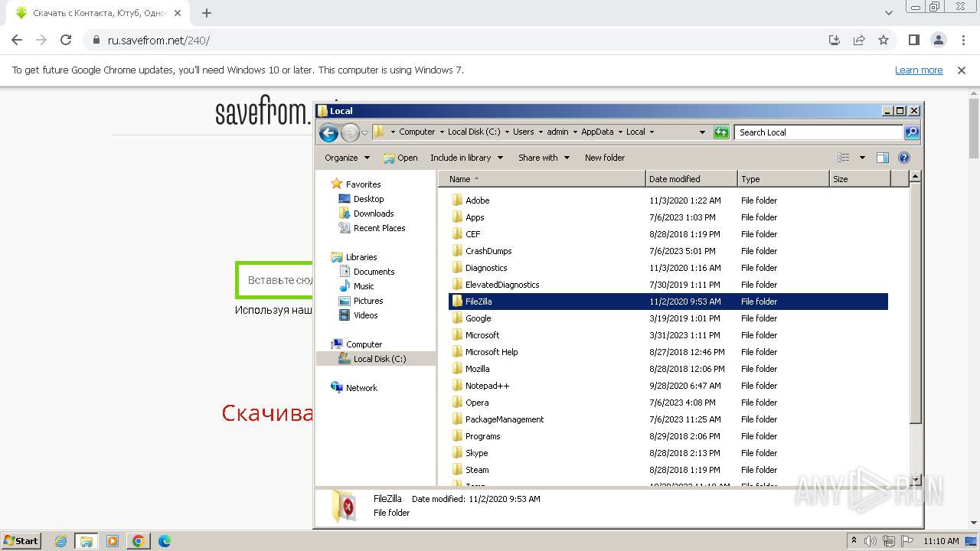Open recent pages dropdown beside Forward arrow

pos(364,132)
